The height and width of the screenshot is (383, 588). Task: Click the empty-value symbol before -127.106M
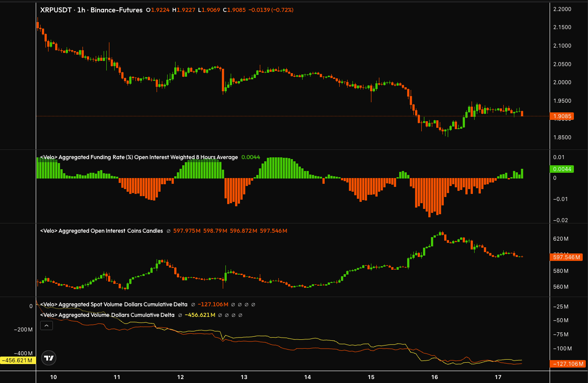(x=193, y=305)
